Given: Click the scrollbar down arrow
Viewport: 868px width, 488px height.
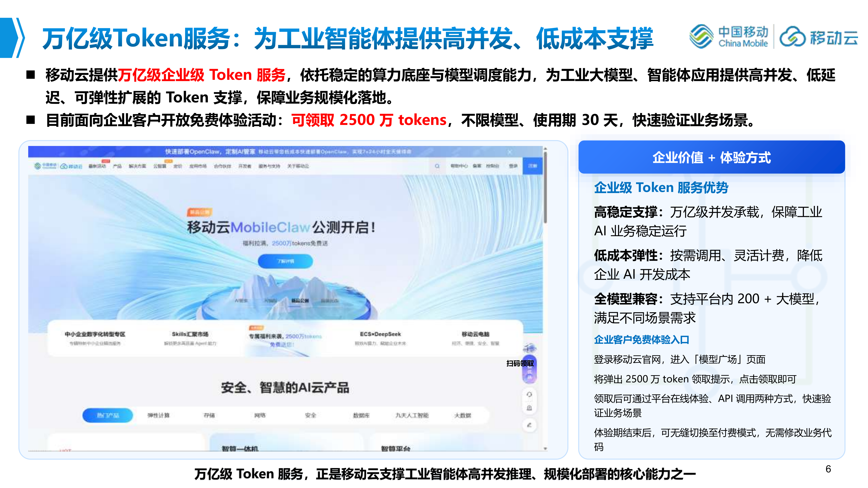Looking at the screenshot, I should [545, 449].
